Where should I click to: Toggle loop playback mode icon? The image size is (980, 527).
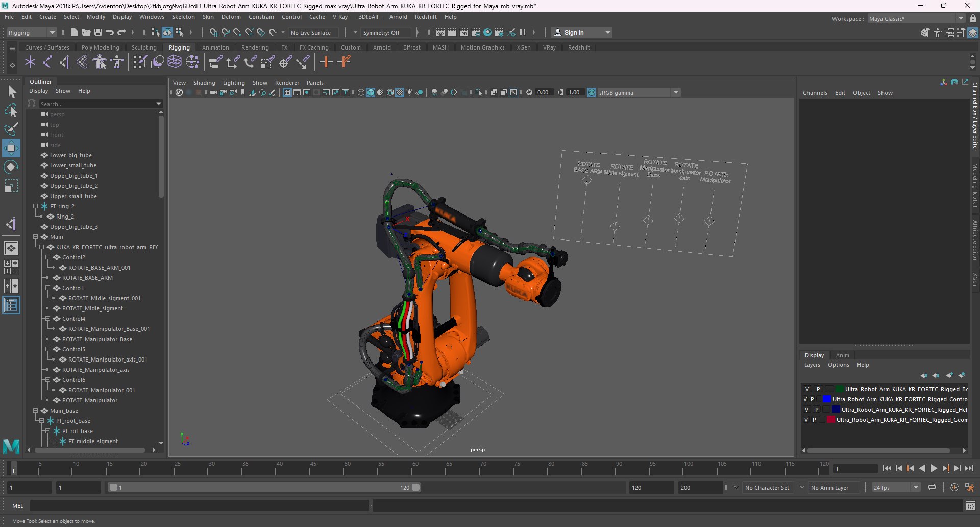(x=932, y=487)
